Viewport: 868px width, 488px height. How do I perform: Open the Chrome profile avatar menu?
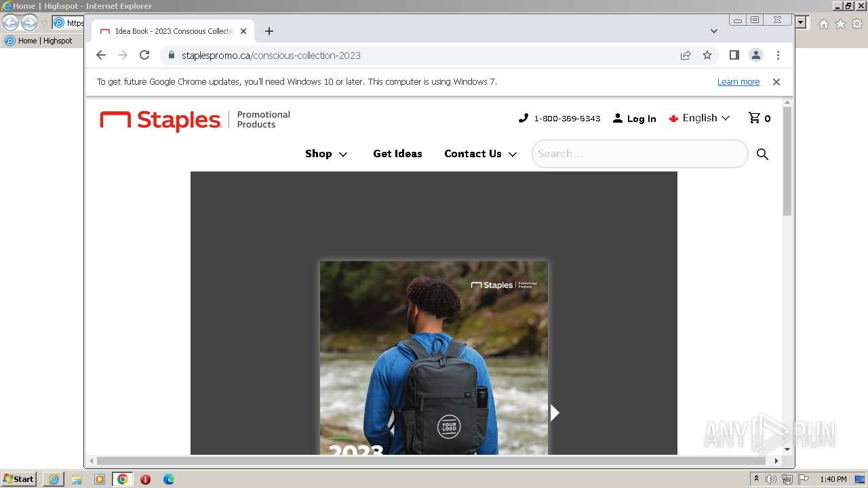(756, 55)
